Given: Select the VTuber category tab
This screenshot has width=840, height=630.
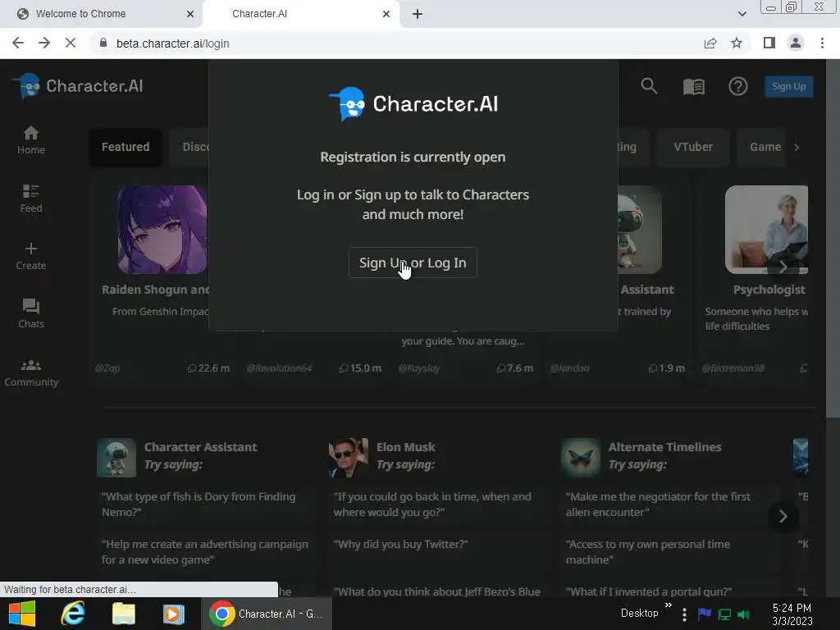Looking at the screenshot, I should (692, 147).
